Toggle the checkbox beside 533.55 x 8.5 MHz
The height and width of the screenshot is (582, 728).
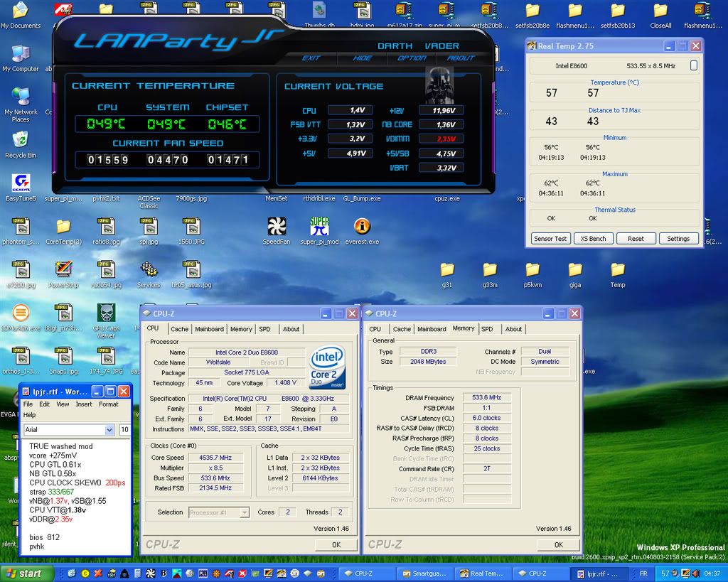tap(693, 65)
